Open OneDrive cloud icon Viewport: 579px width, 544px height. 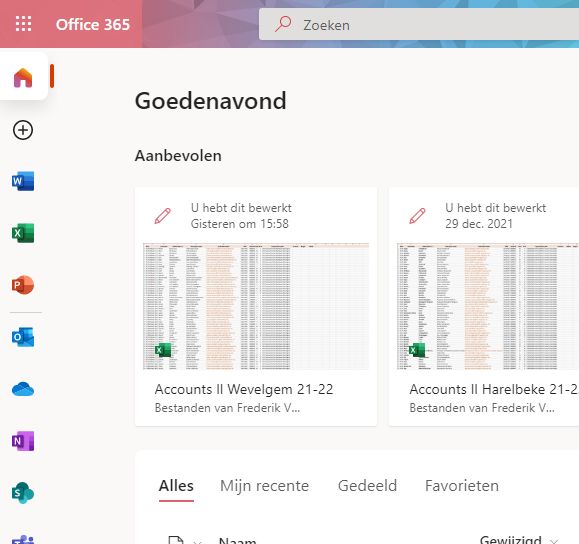[23, 389]
